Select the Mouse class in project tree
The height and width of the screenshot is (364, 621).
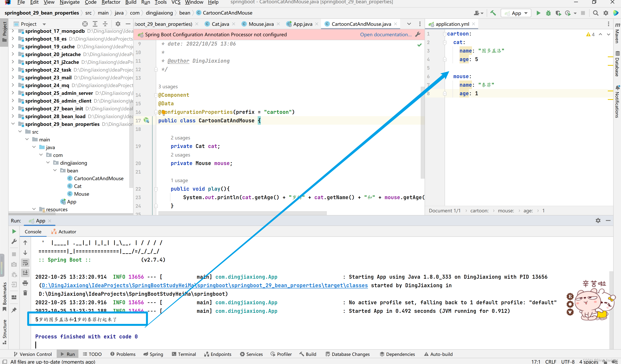pos(81,194)
